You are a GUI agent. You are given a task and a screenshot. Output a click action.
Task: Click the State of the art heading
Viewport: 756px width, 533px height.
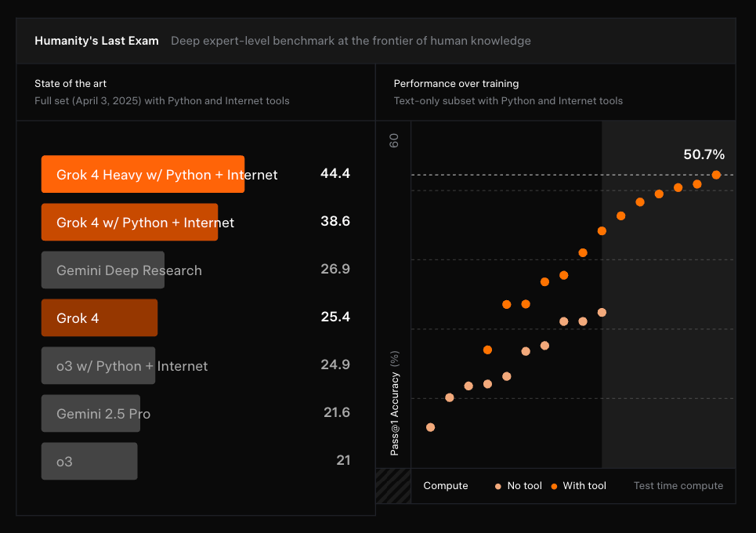tap(71, 83)
